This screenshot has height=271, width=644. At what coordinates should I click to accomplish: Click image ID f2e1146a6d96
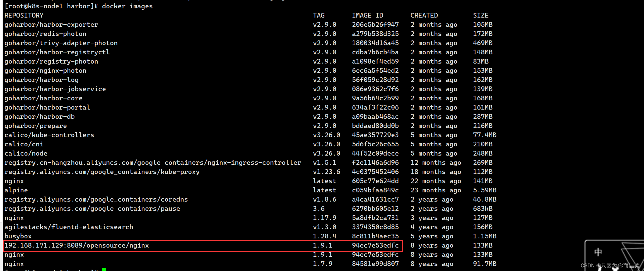375,163
